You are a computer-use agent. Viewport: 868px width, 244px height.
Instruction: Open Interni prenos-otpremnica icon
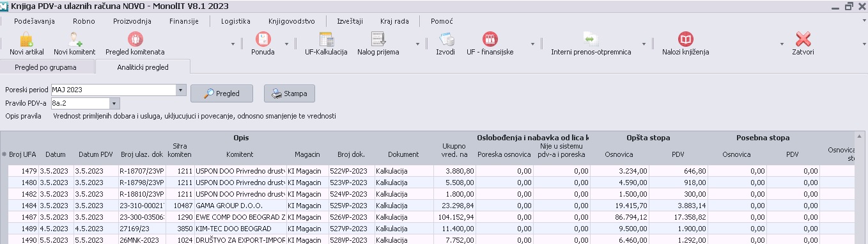click(591, 39)
